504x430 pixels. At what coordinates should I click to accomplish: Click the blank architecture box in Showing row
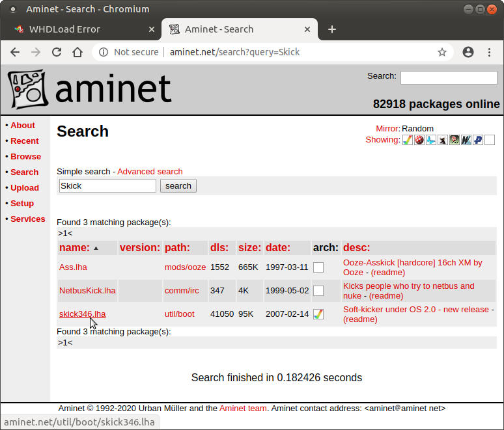[x=490, y=140]
